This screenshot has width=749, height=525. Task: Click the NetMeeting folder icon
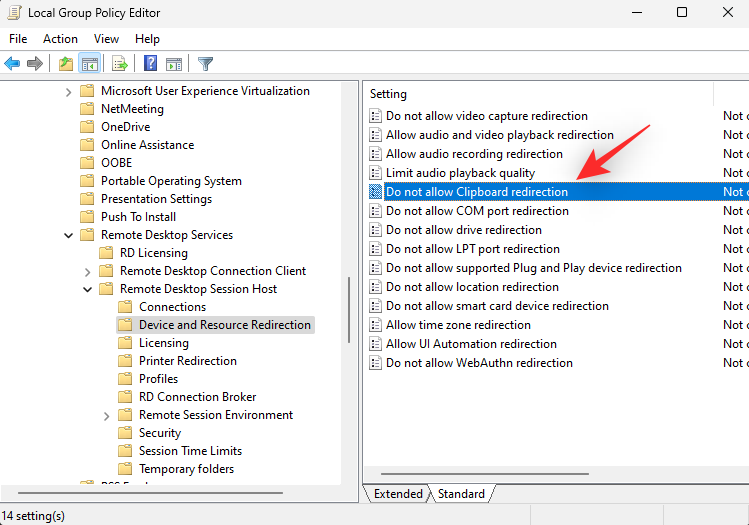[x=87, y=109]
